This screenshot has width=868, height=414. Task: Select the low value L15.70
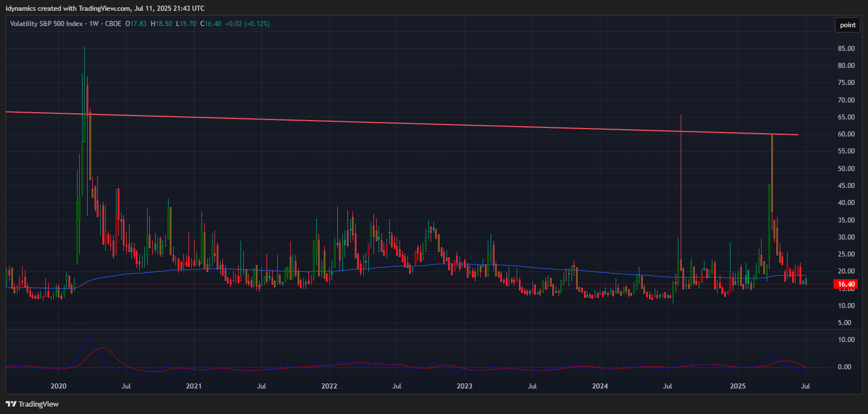186,24
